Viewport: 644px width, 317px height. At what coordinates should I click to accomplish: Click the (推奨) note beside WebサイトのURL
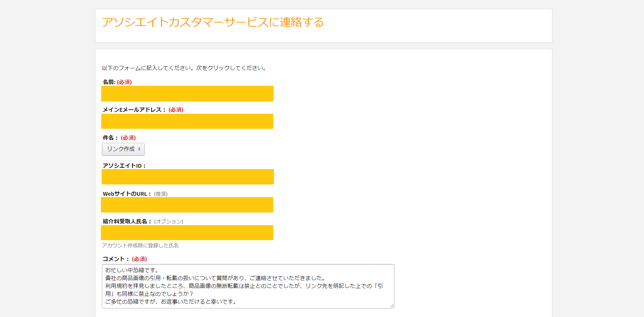pos(161,194)
